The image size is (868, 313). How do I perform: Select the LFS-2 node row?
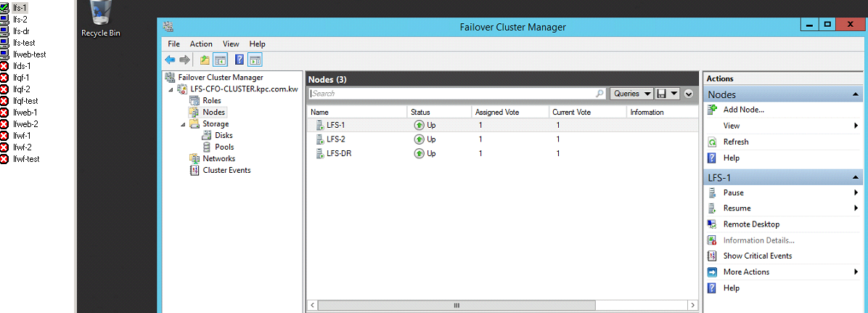click(x=503, y=139)
